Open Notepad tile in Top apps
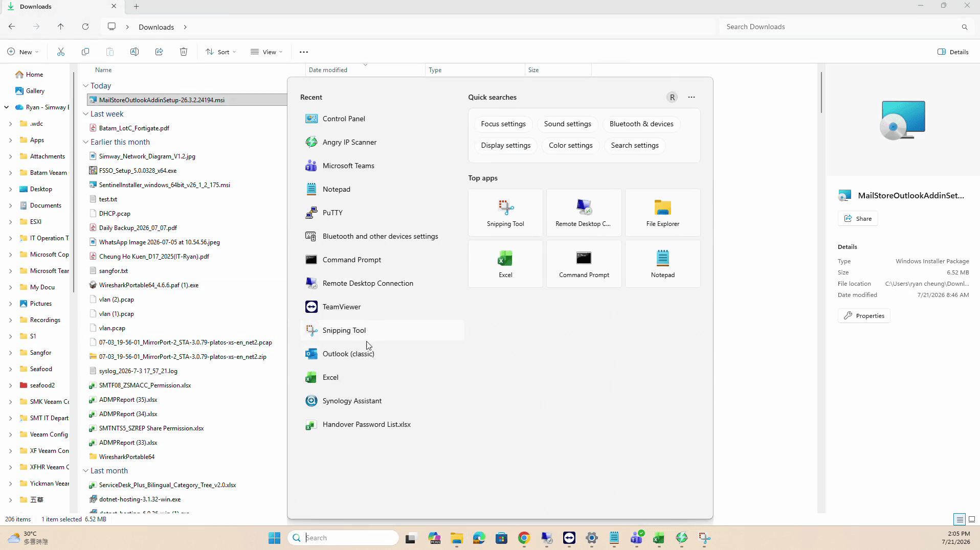 [662, 264]
